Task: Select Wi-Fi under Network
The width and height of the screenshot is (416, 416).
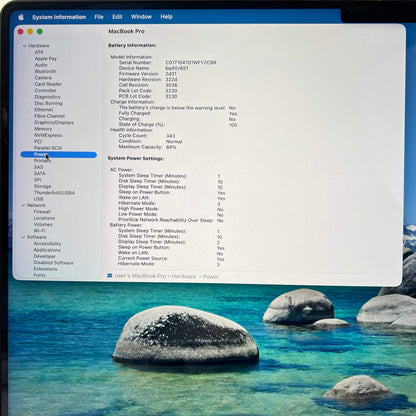Action: point(39,231)
